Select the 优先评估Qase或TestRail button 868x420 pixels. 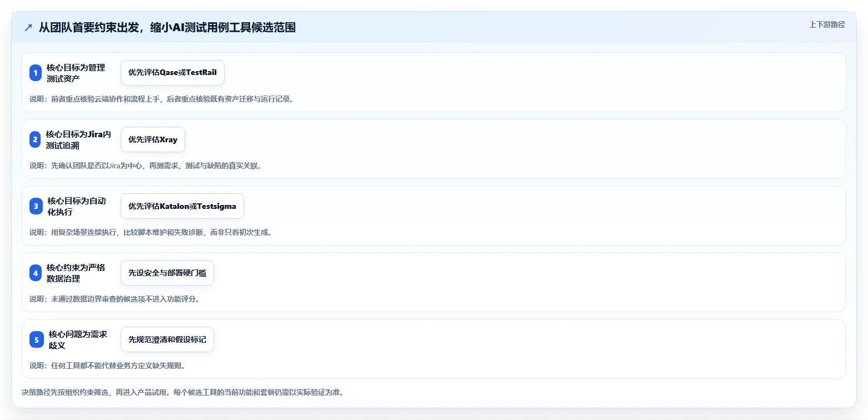point(172,73)
